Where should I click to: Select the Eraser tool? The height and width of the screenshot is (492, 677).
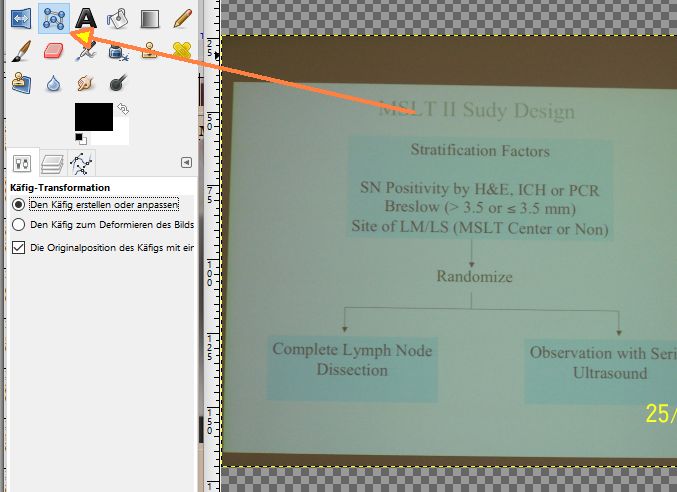[52, 50]
